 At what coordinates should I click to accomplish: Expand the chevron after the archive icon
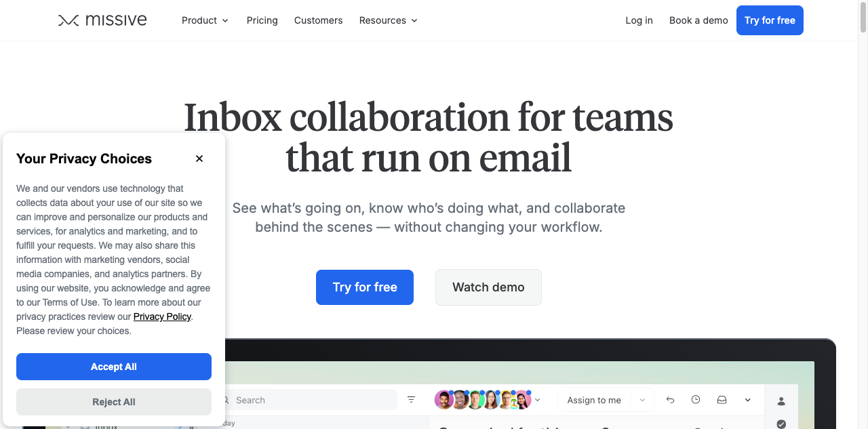point(748,400)
